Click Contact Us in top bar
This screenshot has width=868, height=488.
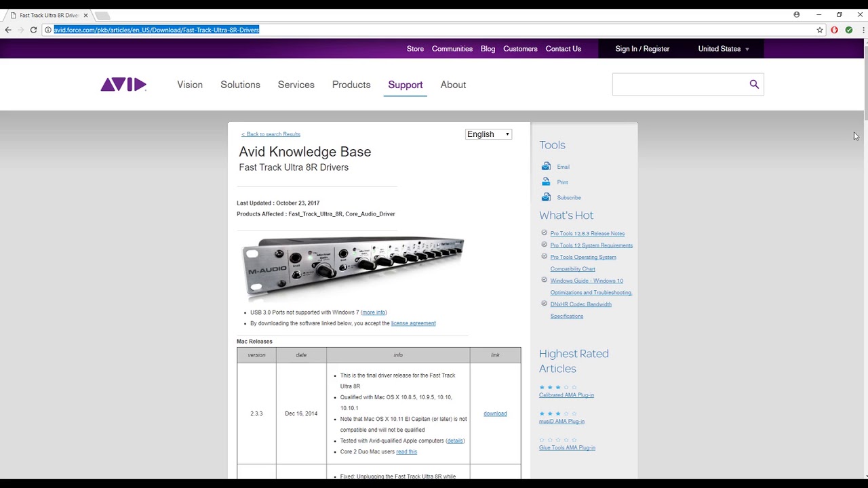pos(563,49)
